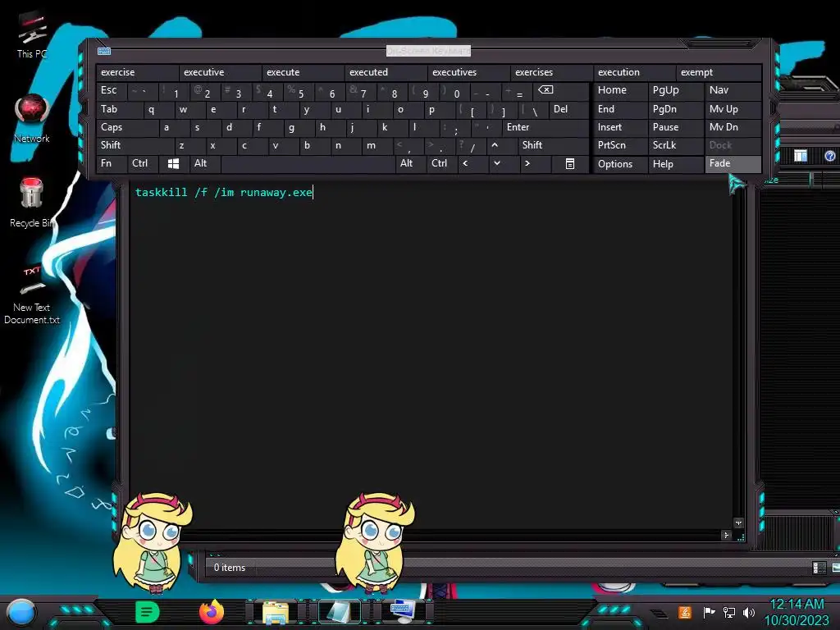
Task: Click the blue help icon in Explorer window
Action: pos(830,156)
